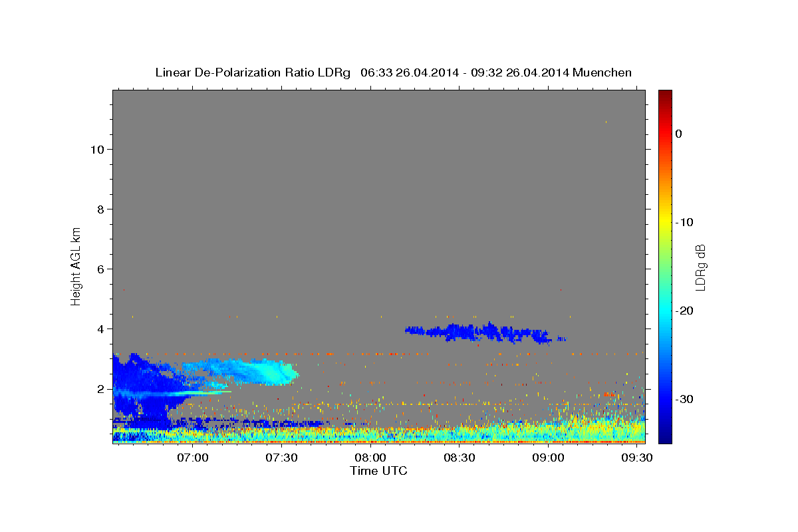Click the colorbar tick label "-30"
This screenshot has width=798, height=532.
click(x=684, y=399)
